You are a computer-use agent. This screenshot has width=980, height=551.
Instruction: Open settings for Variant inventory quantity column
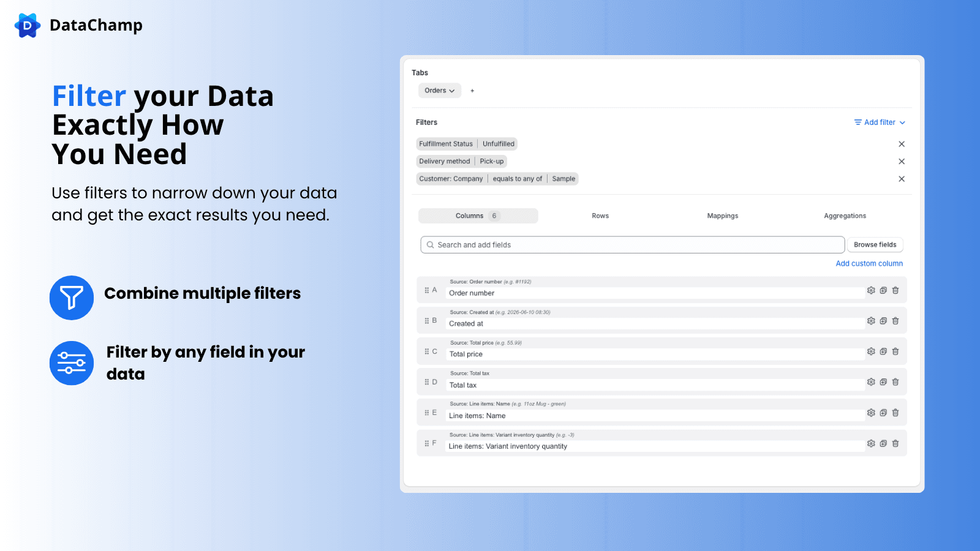click(x=871, y=443)
